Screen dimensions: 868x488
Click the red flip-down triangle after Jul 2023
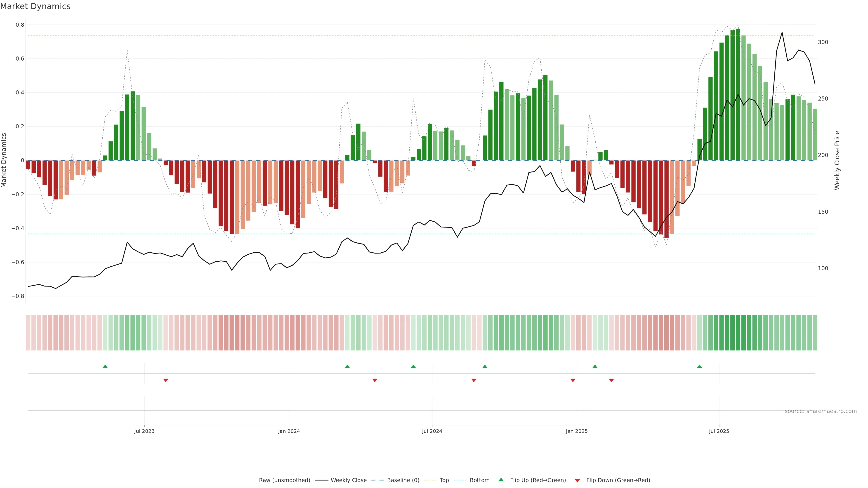(165, 380)
